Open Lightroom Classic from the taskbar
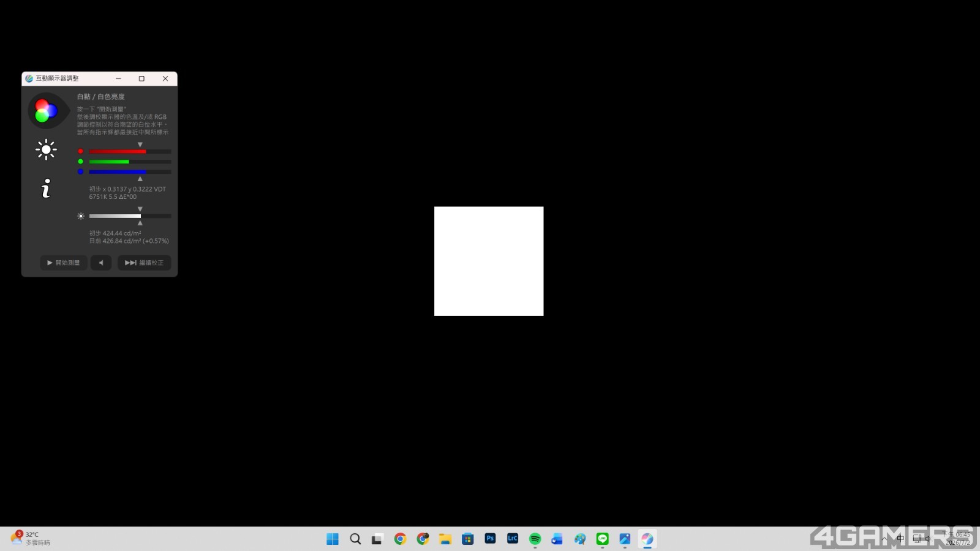The height and width of the screenshot is (551, 980). [x=513, y=539]
